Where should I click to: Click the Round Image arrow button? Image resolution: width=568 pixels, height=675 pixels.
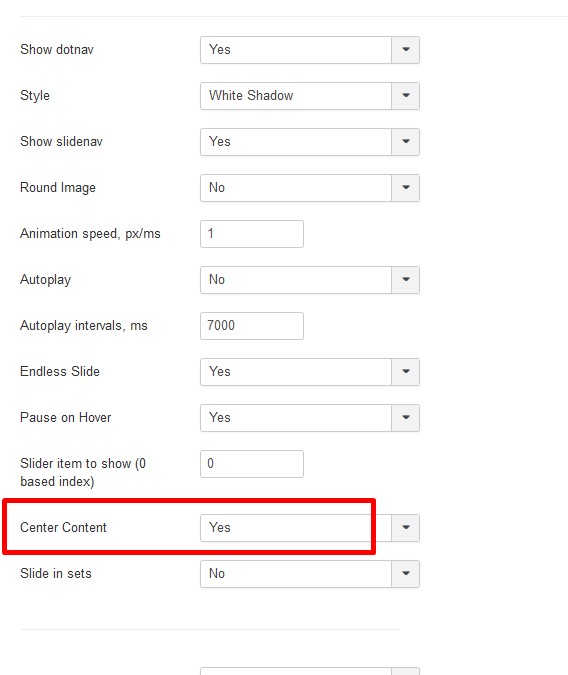406,188
